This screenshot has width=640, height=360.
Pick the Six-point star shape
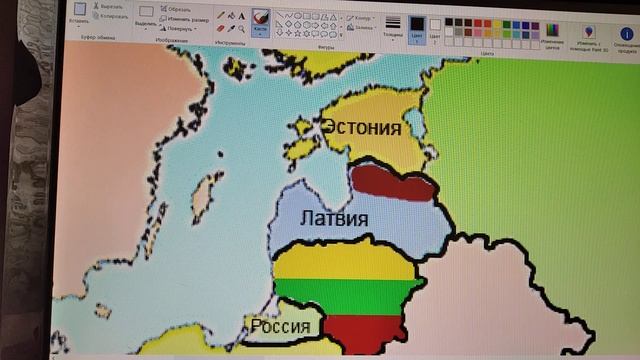tap(307, 34)
